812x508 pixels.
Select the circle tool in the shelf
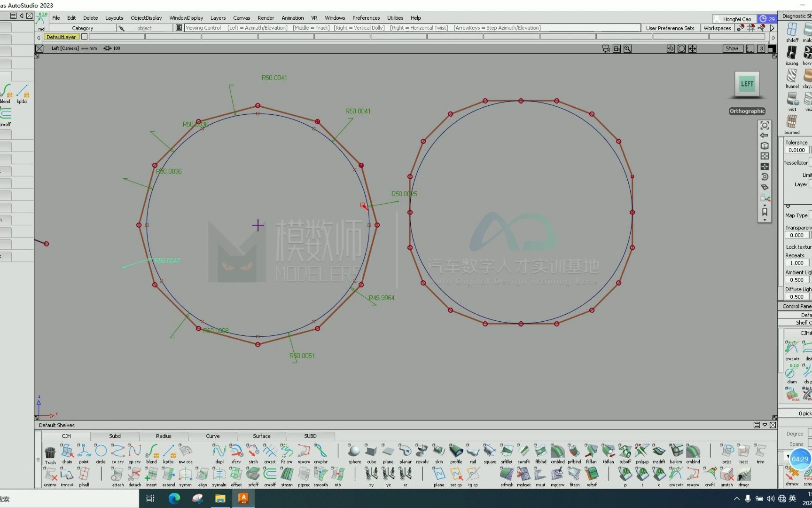(x=101, y=454)
